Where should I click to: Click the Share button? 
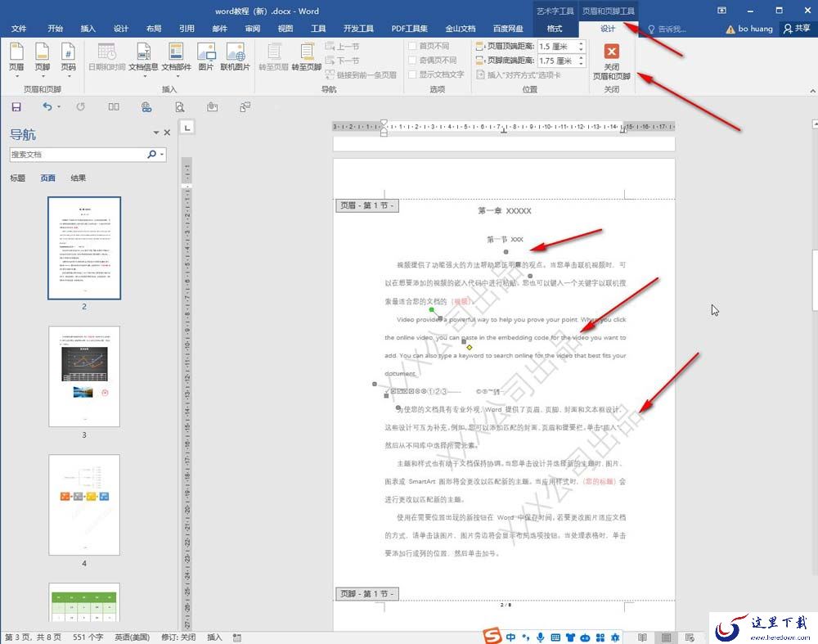coord(797,28)
